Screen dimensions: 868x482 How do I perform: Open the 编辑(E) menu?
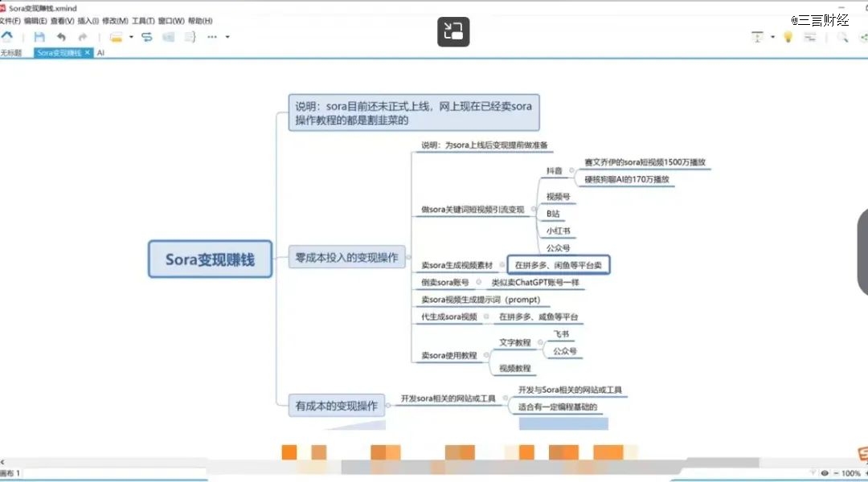[x=35, y=21]
